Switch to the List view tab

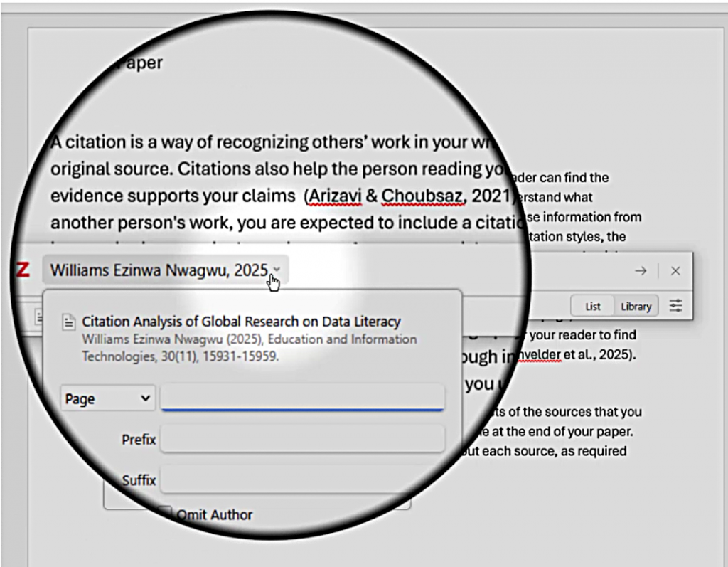(593, 307)
